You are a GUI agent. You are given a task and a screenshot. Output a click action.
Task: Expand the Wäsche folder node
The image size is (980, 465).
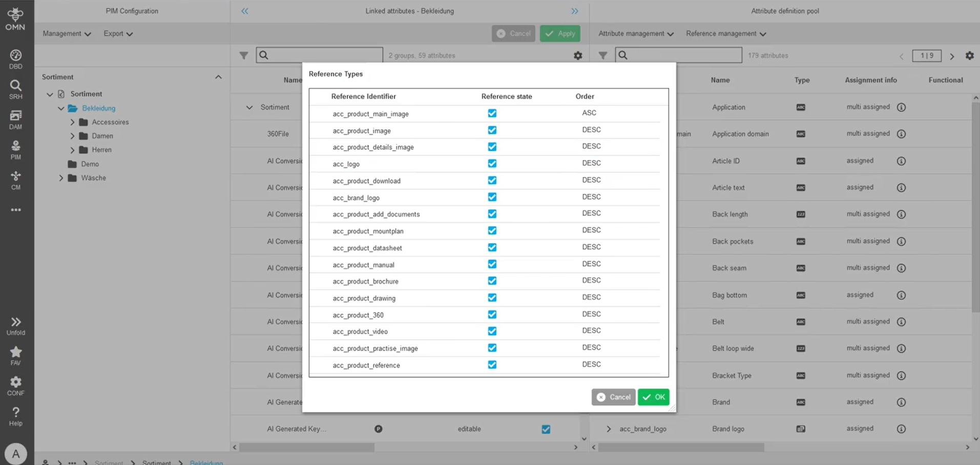tap(61, 178)
